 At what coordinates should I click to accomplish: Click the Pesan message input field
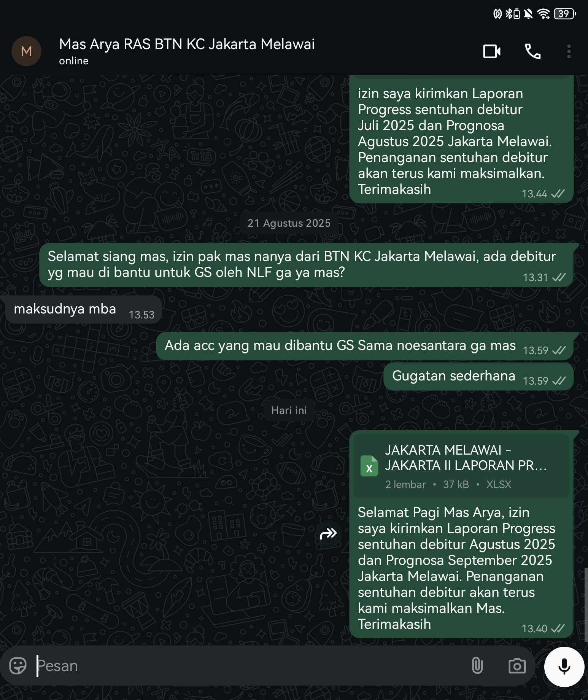click(251, 666)
